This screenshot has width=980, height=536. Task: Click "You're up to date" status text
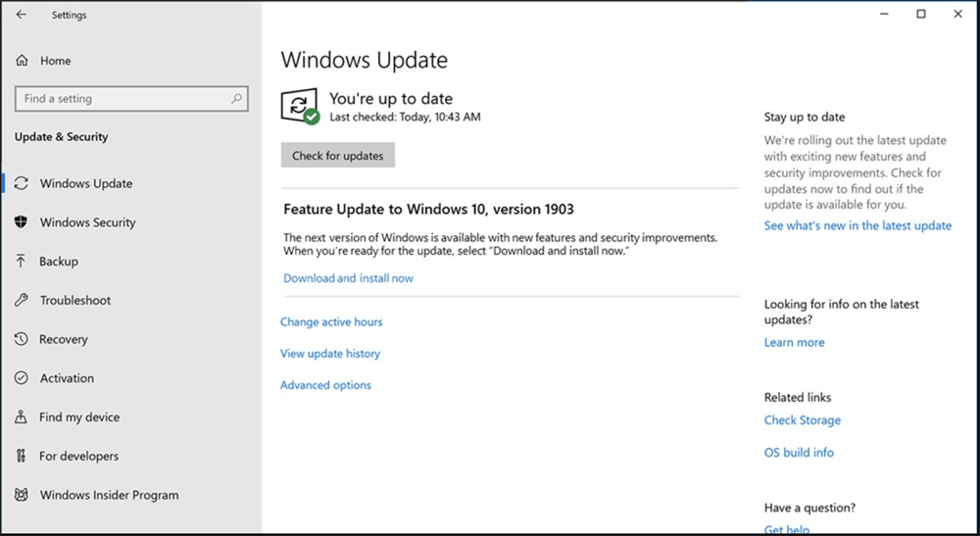(x=391, y=99)
